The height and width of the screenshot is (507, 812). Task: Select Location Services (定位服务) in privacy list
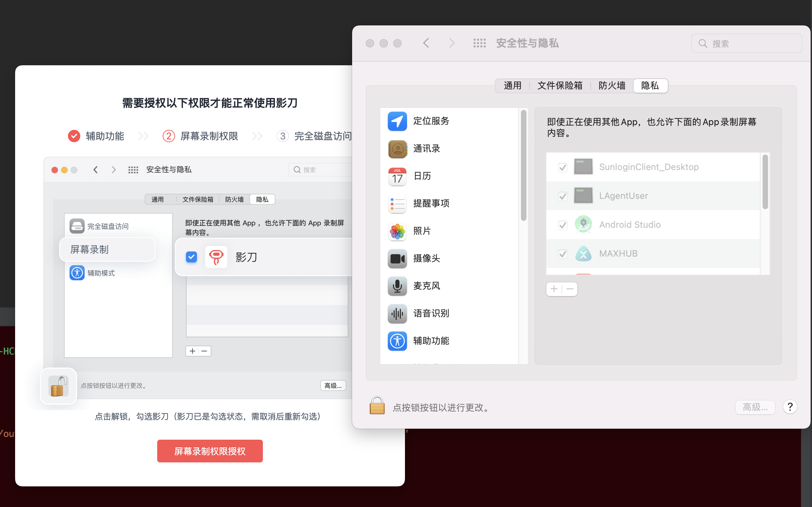(431, 121)
